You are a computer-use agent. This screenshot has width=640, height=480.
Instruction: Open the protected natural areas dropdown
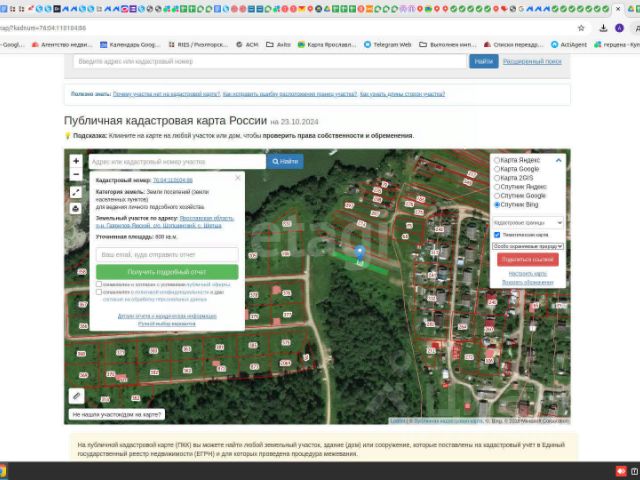point(528,246)
